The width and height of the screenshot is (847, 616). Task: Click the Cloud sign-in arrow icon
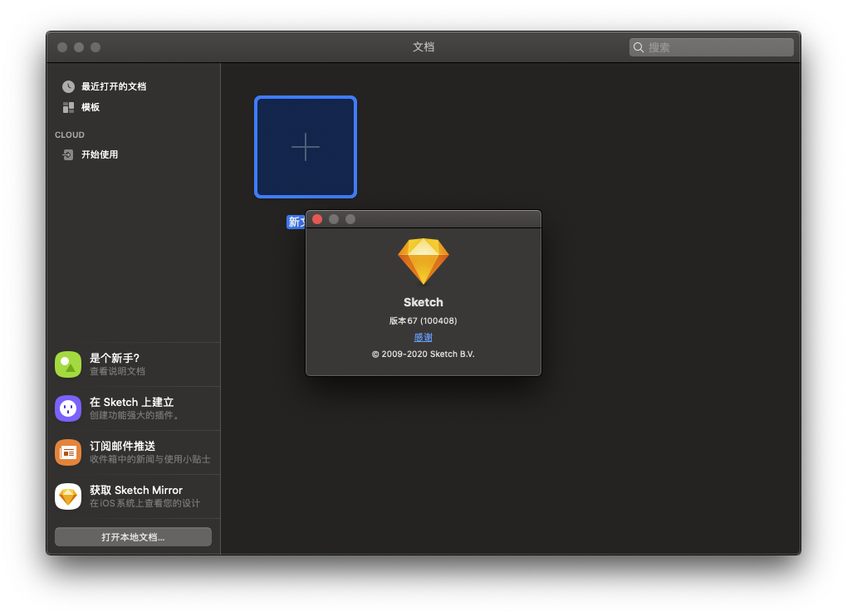[x=68, y=155]
